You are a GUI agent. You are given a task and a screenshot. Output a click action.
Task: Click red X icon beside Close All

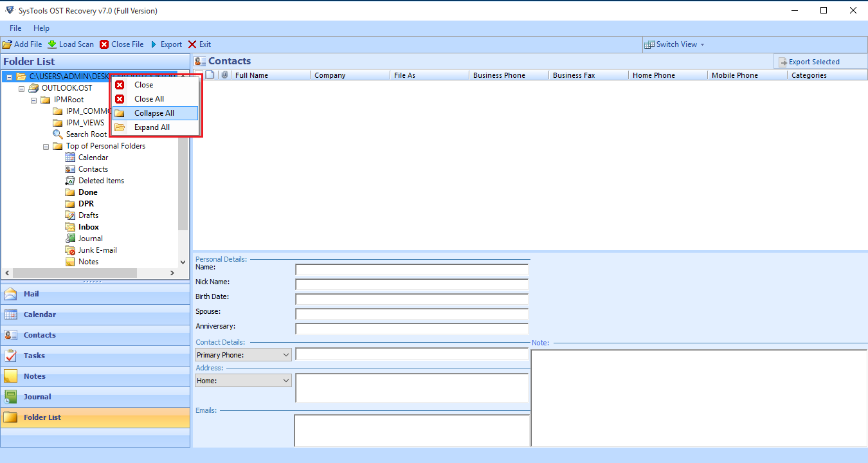(x=120, y=99)
